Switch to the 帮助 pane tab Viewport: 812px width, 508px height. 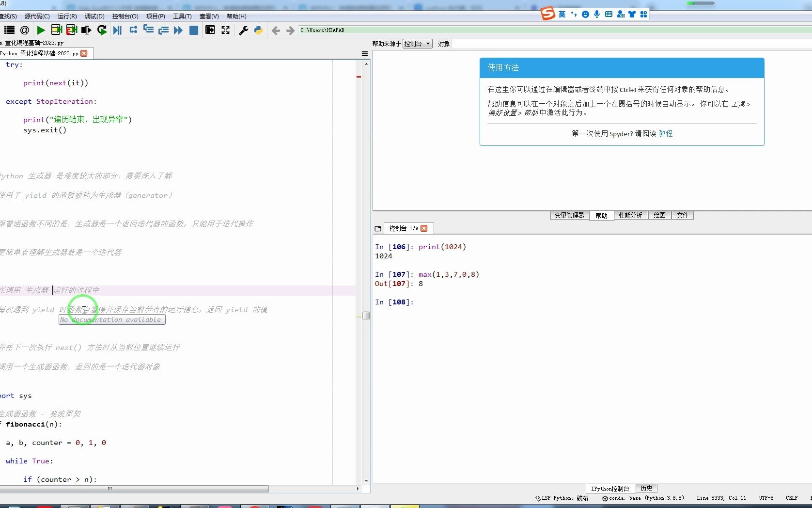click(601, 216)
